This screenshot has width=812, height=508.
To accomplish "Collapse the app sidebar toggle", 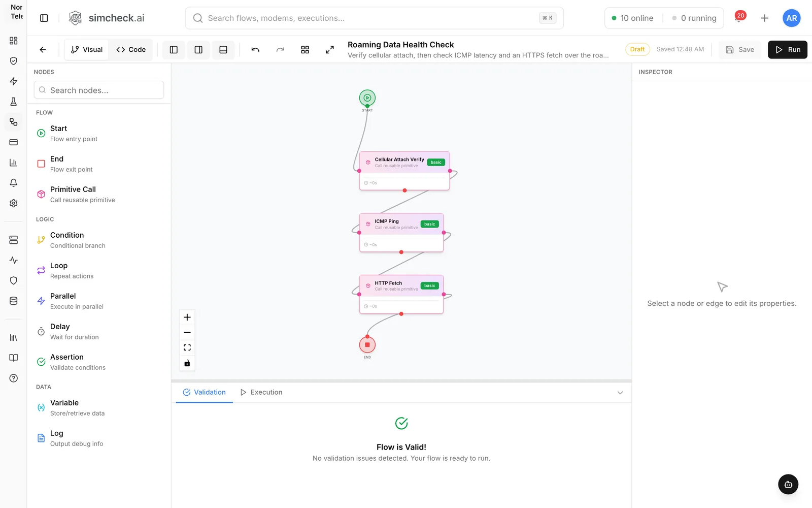I will tap(44, 18).
